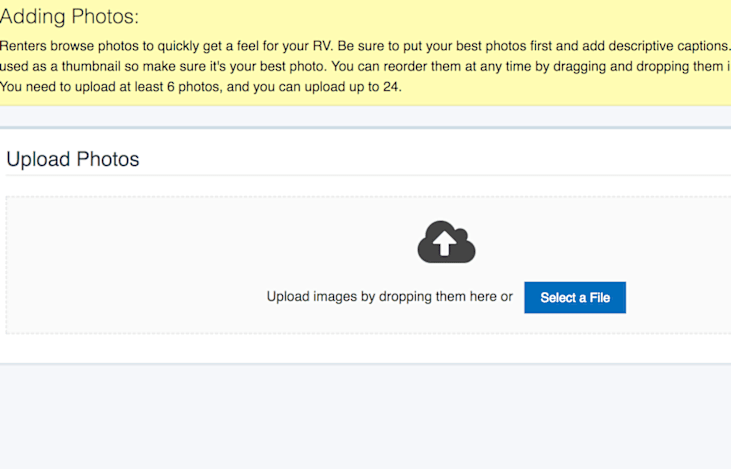This screenshot has height=469, width=731.
Task: Click the word 'RV' in the instructions
Action: point(322,46)
